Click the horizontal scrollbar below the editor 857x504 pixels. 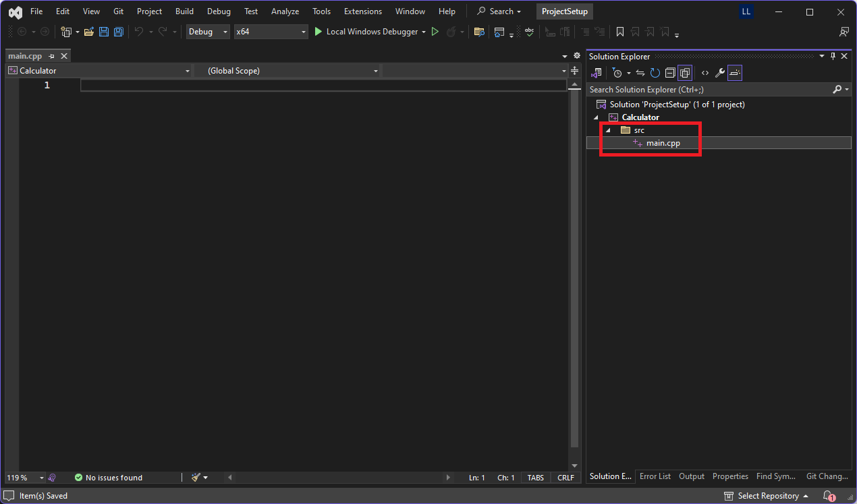click(x=339, y=478)
